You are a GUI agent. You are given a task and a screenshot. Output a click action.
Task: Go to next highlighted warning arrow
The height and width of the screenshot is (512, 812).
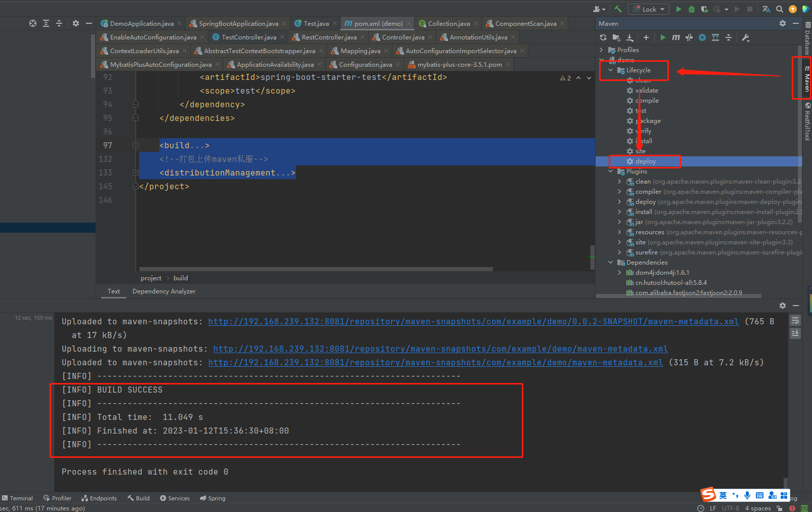pos(589,78)
